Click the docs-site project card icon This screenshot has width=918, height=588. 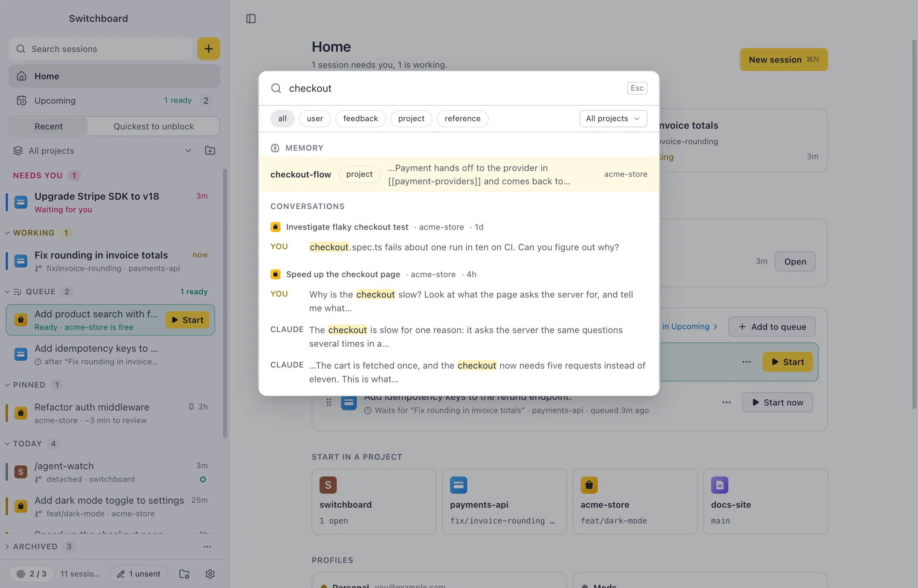pos(720,485)
